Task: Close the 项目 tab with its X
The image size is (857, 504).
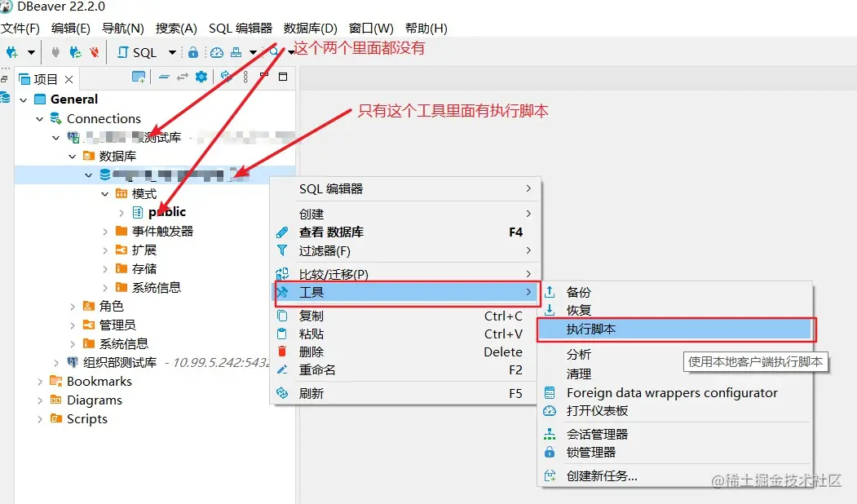Action: pos(68,79)
